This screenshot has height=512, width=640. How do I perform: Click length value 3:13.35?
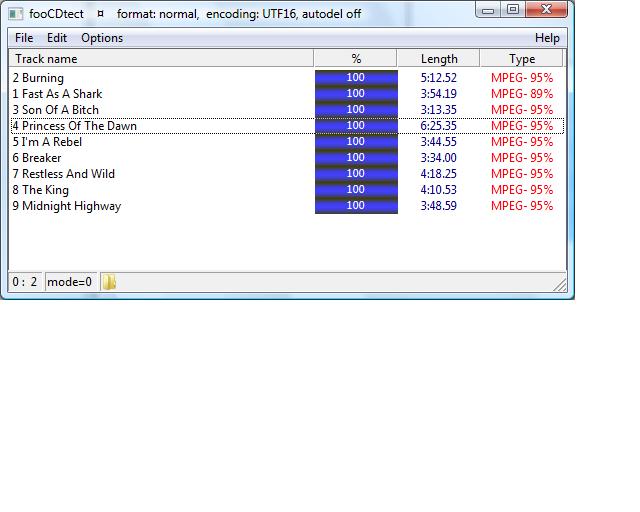(x=438, y=109)
